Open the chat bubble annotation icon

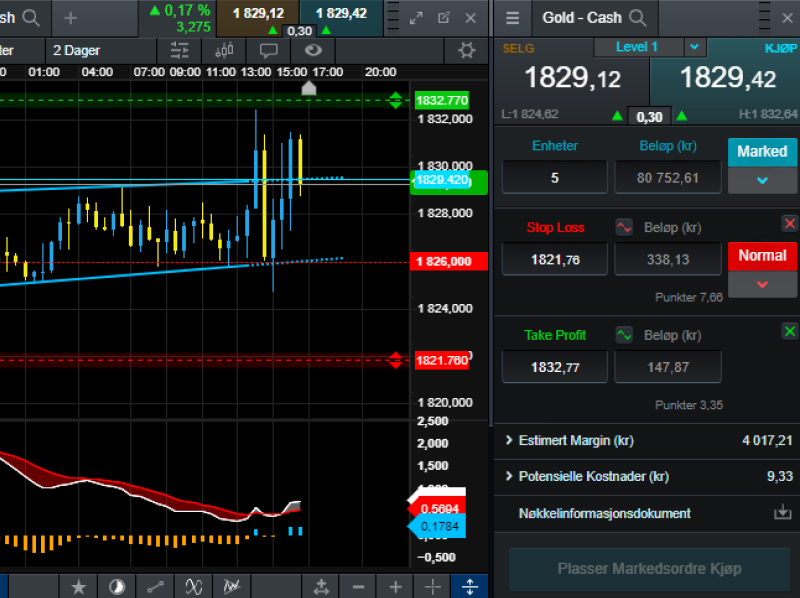(x=267, y=50)
